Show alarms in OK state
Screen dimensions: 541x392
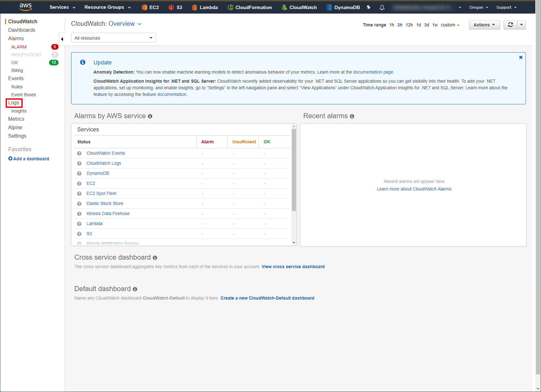[14, 63]
